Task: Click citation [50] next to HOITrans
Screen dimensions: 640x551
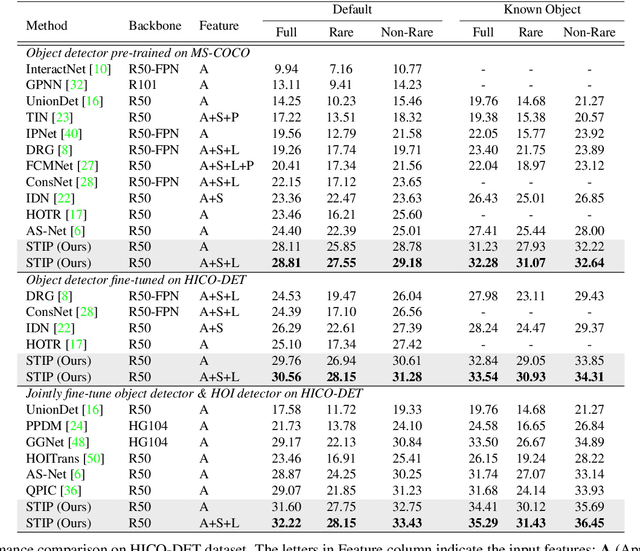Action: (95, 458)
